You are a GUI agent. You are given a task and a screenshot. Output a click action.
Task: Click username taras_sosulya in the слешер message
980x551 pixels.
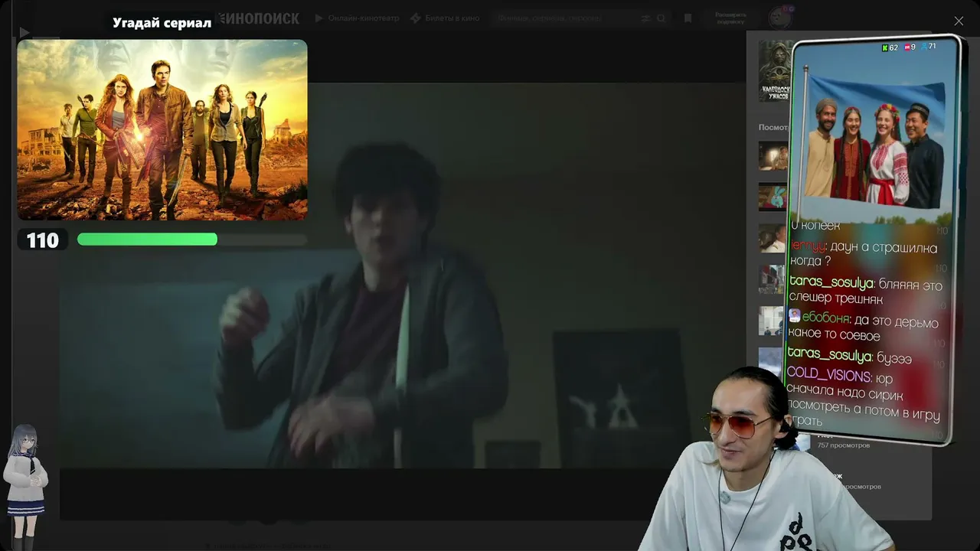click(831, 282)
